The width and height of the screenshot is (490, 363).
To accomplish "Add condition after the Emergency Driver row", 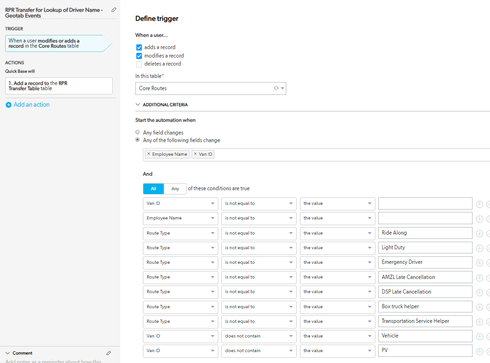I will (x=479, y=263).
